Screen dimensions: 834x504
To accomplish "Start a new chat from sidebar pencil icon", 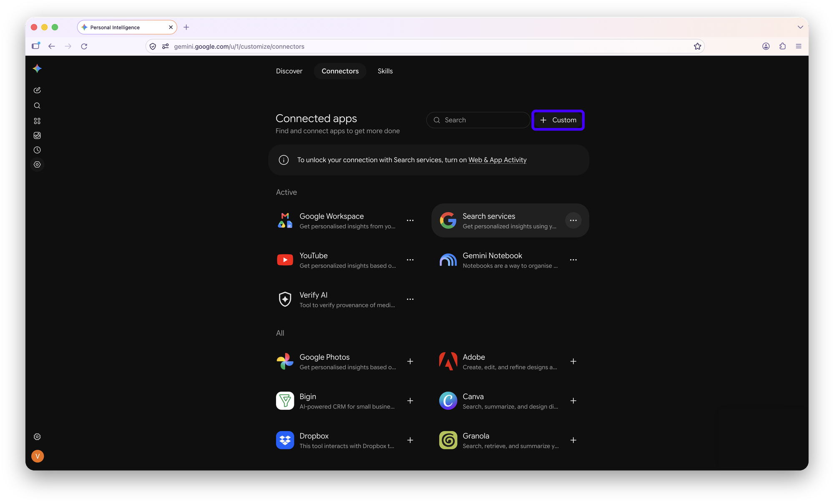I will (x=37, y=90).
